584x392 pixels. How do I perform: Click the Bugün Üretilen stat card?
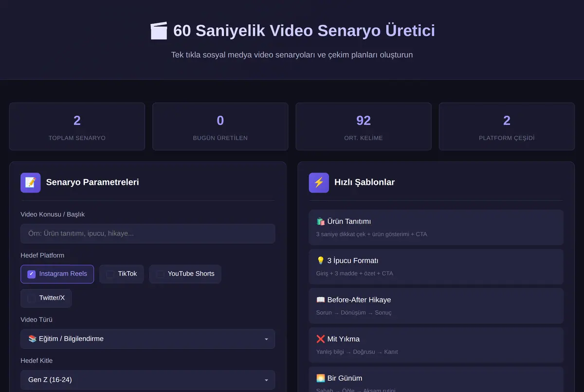point(220,126)
